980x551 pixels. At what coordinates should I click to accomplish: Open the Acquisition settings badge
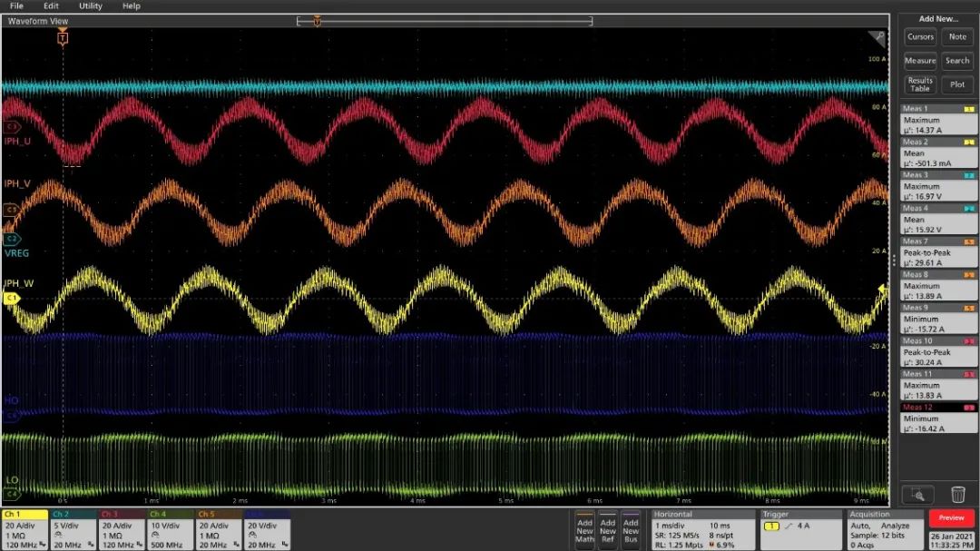point(886,529)
